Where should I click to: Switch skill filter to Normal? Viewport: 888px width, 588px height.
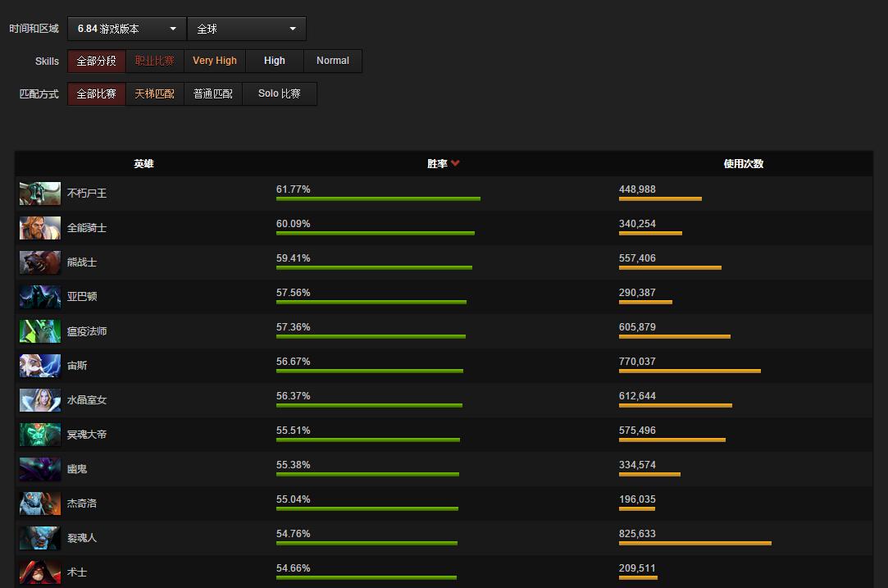333,61
